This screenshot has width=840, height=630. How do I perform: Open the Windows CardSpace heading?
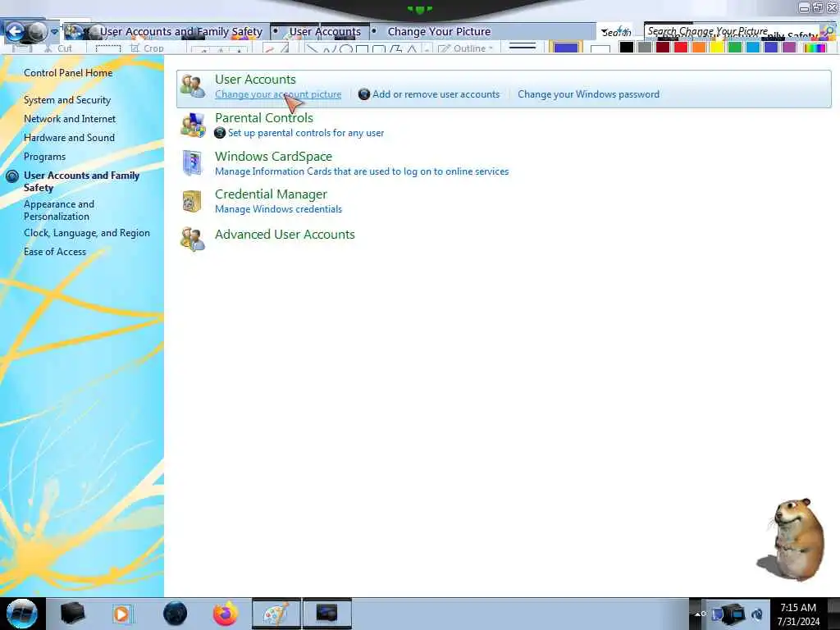(273, 157)
